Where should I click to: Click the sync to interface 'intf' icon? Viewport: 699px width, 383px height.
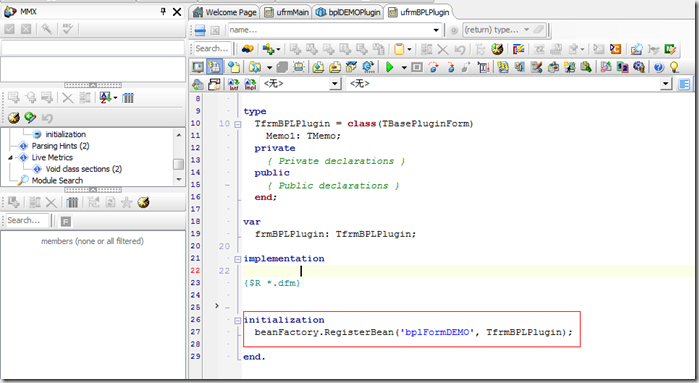click(233, 84)
